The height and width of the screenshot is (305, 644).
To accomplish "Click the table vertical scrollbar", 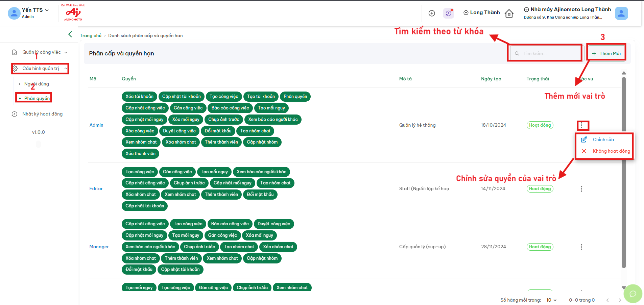I will [624, 172].
